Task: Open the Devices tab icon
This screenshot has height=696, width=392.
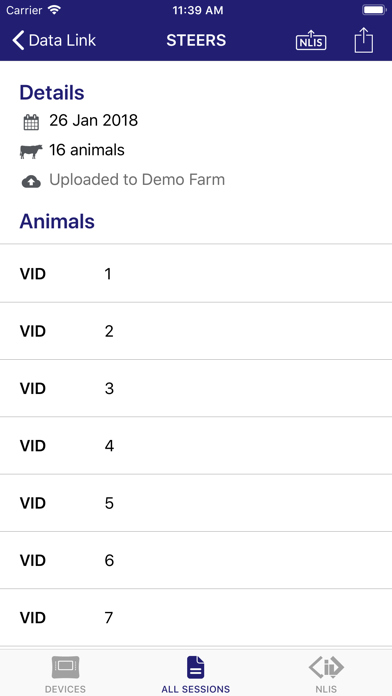Action: pyautogui.click(x=65, y=667)
